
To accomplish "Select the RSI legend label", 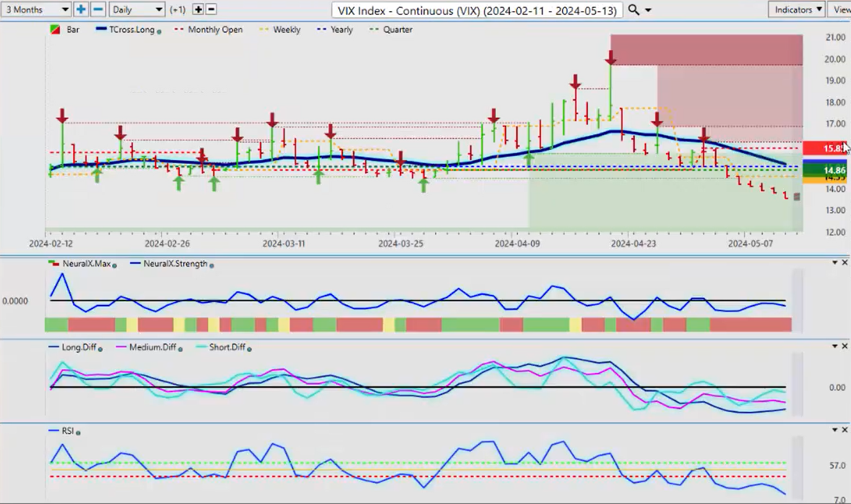I will (67, 431).
